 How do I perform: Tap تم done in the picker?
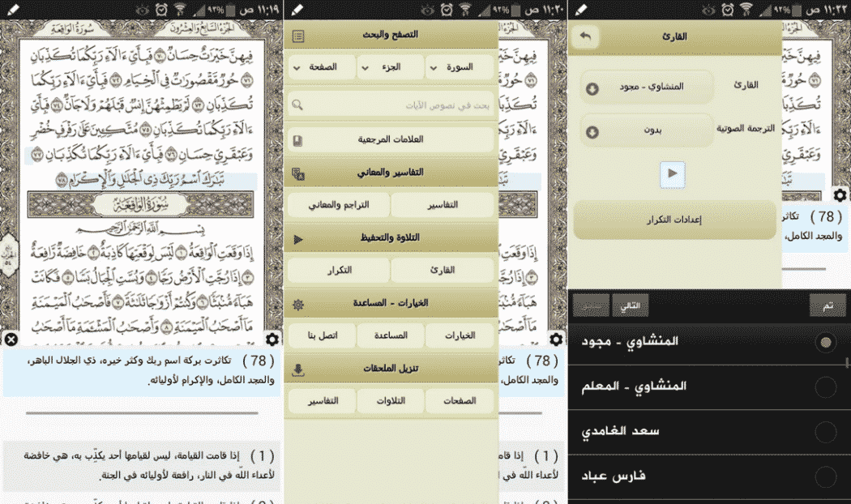(x=827, y=306)
